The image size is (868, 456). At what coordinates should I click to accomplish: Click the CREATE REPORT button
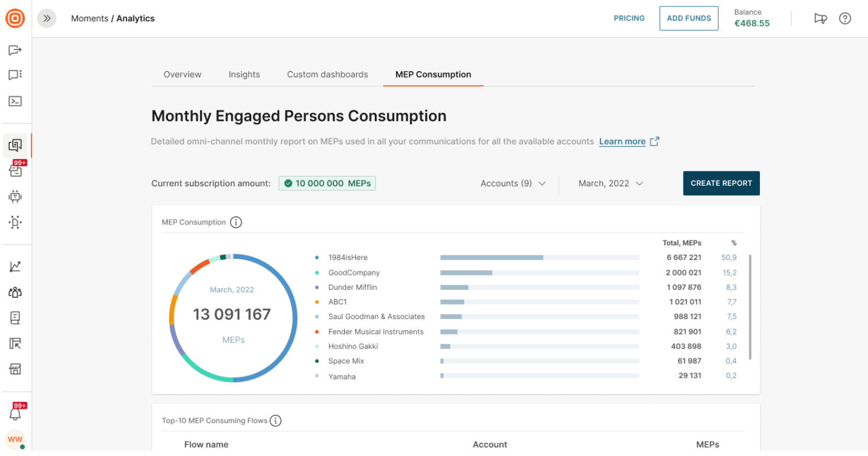coord(721,183)
